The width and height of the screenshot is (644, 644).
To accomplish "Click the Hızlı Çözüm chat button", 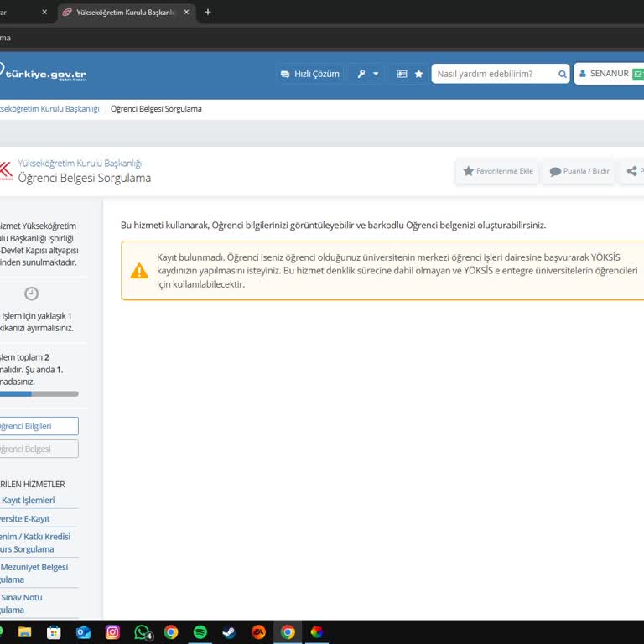I will (309, 74).
